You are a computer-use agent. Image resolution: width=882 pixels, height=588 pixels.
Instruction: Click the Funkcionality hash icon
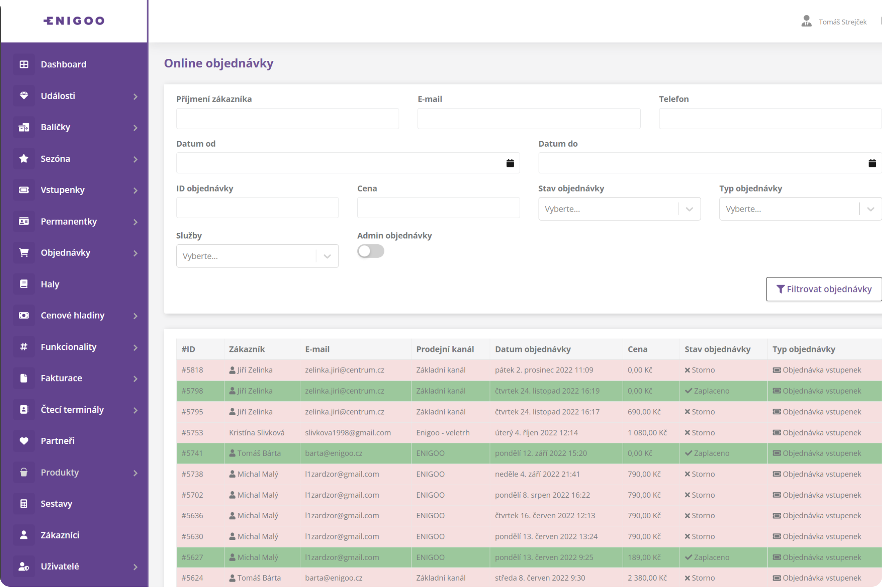(x=24, y=347)
